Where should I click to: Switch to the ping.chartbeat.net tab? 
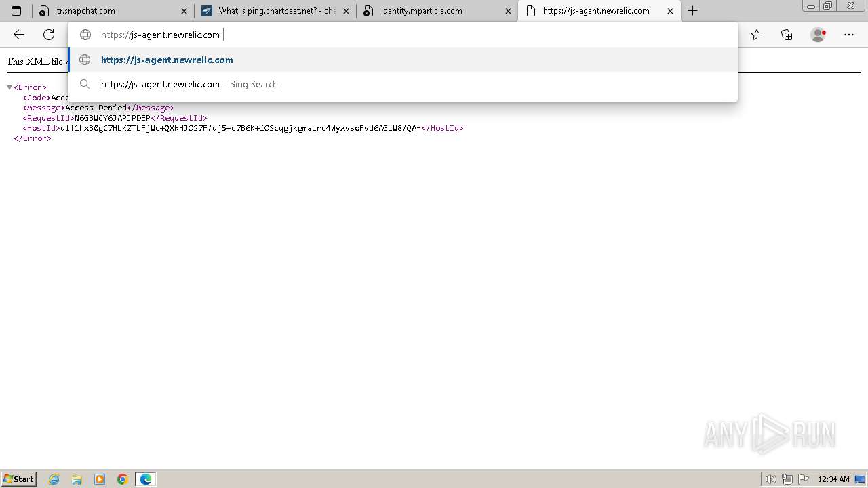click(x=275, y=11)
